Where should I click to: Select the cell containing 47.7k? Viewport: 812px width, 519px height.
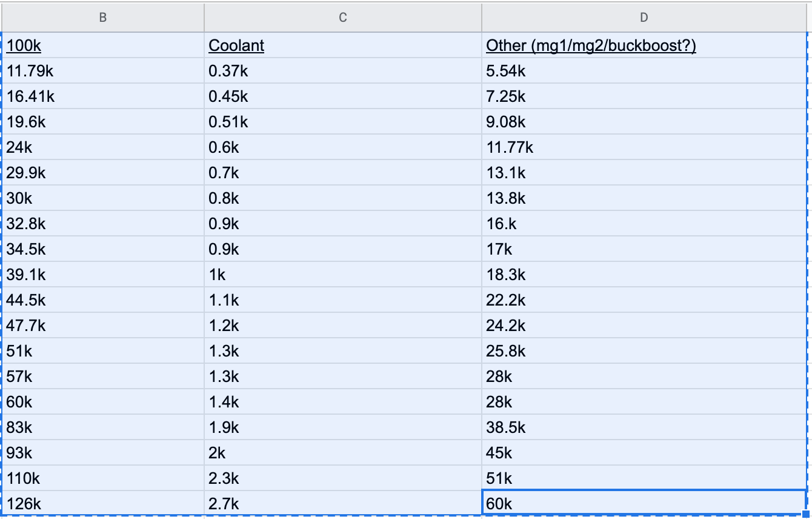(x=103, y=326)
